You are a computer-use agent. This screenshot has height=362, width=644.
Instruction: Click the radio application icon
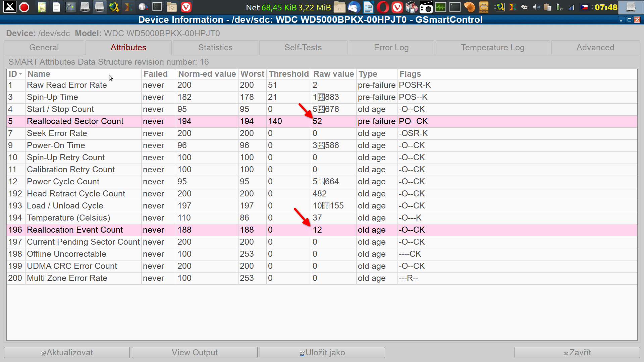pyautogui.click(x=426, y=7)
